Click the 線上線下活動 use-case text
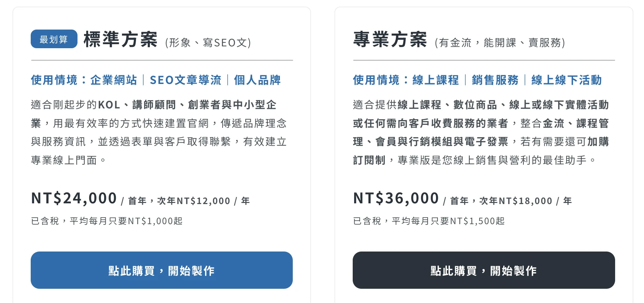Image resolution: width=644 pixels, height=303 pixels. pyautogui.click(x=566, y=80)
